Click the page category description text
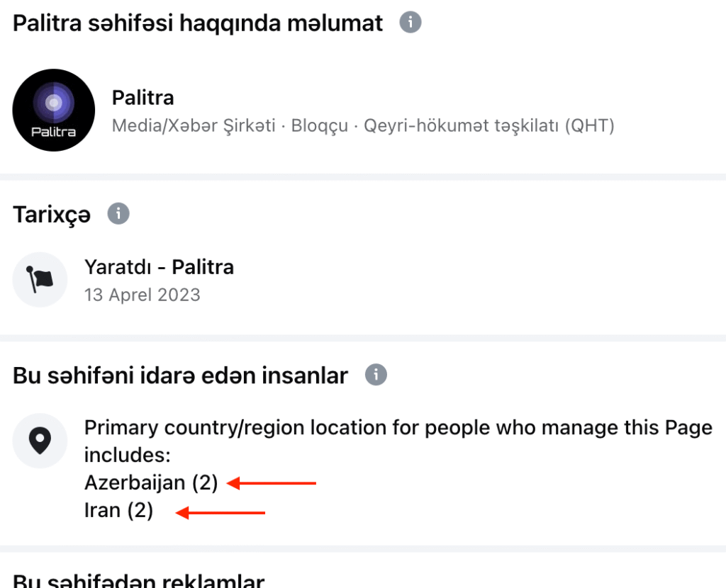 [x=363, y=126]
